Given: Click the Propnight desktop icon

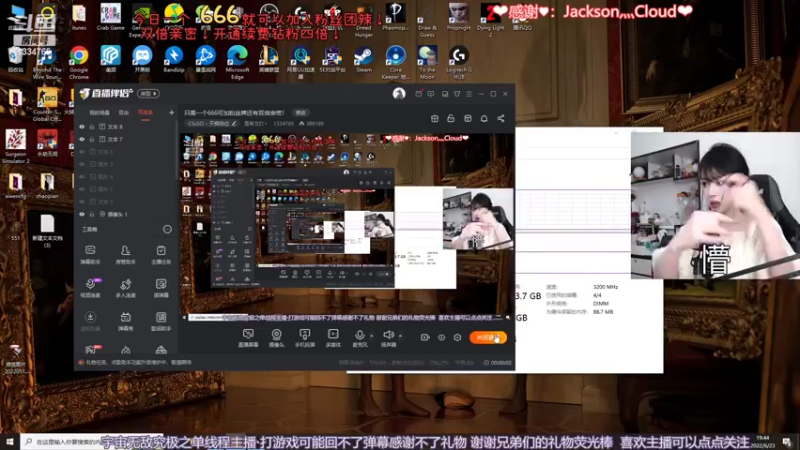Looking at the screenshot, I should coord(459,17).
